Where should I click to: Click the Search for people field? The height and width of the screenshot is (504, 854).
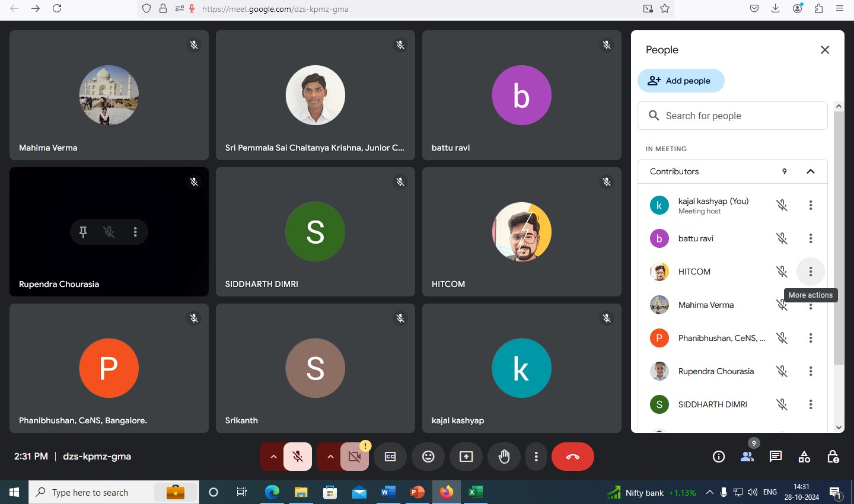(732, 116)
